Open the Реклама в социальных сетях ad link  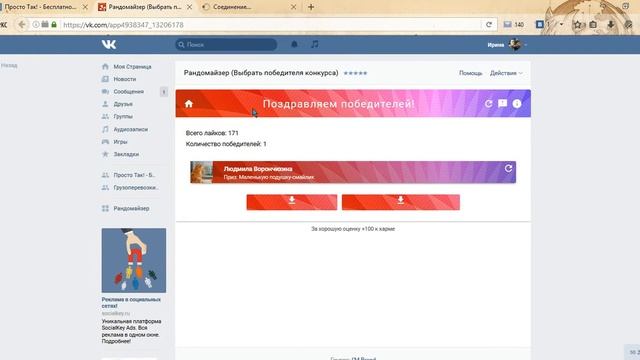[131, 302]
